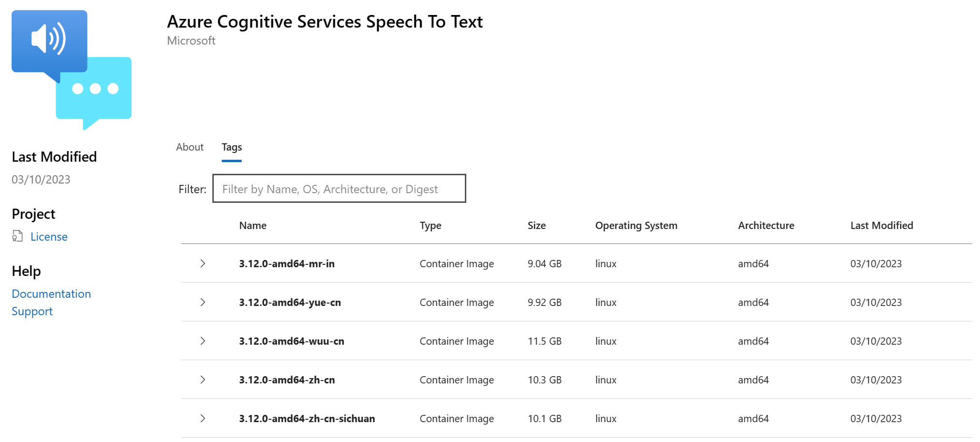Click the Operating System column header
The width and height of the screenshot is (980, 442).
[636, 226]
